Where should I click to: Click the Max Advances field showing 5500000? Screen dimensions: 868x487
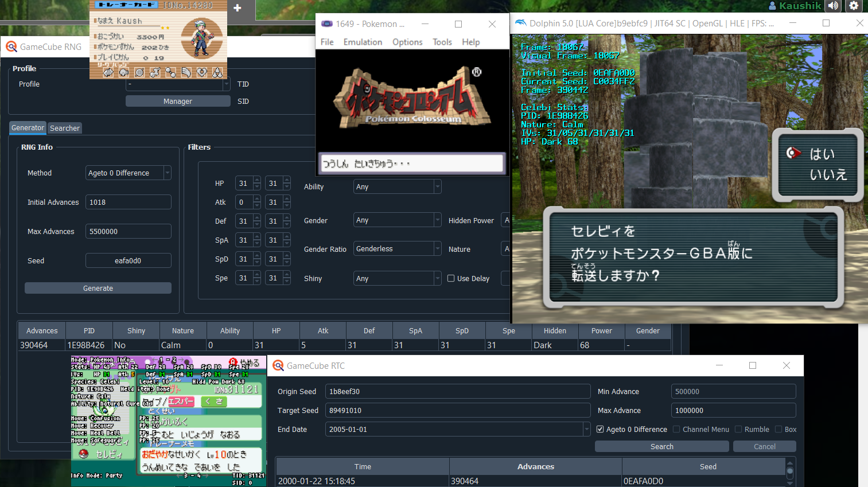coord(129,231)
